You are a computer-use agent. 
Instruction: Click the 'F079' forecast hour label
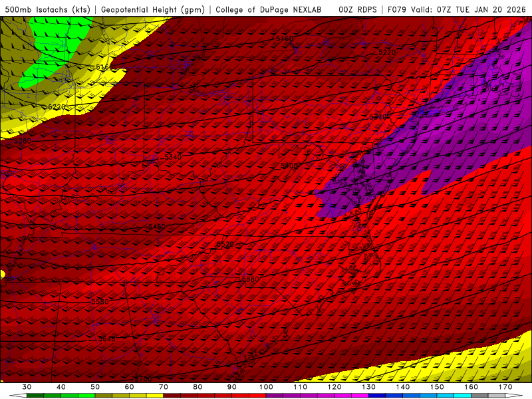pyautogui.click(x=397, y=9)
